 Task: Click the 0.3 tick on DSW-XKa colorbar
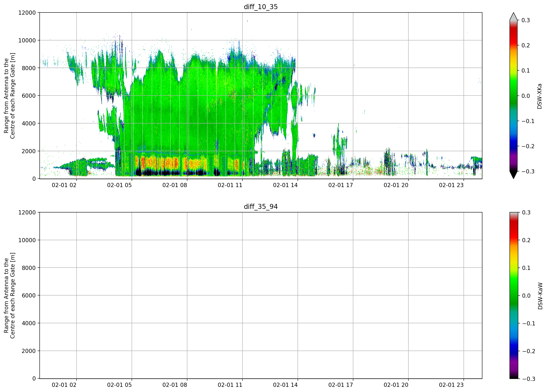click(x=526, y=20)
